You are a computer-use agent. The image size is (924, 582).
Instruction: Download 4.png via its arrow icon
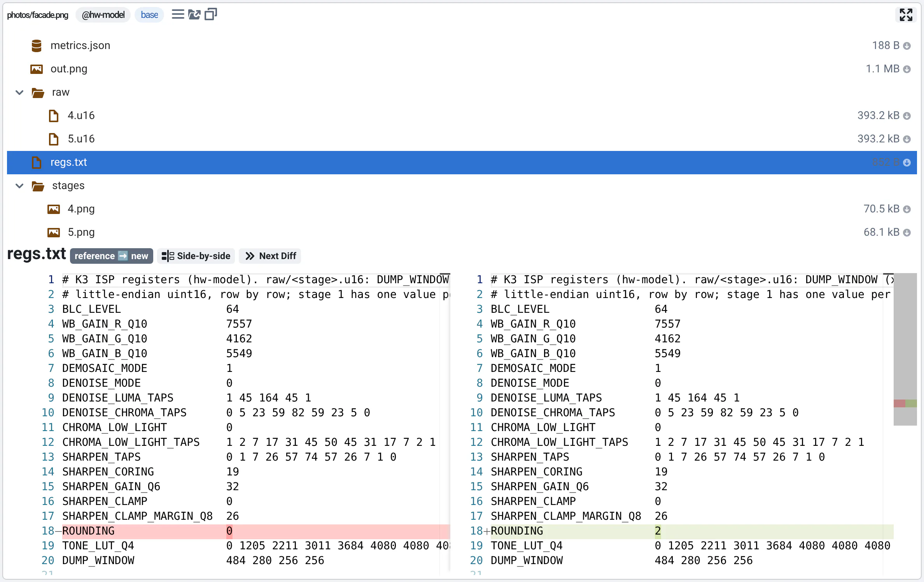tap(907, 209)
